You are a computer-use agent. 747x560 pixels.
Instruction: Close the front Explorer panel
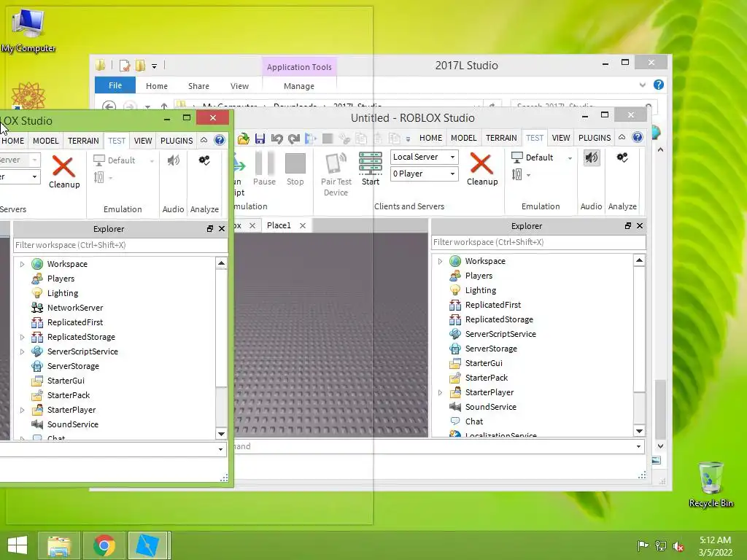[222, 228]
